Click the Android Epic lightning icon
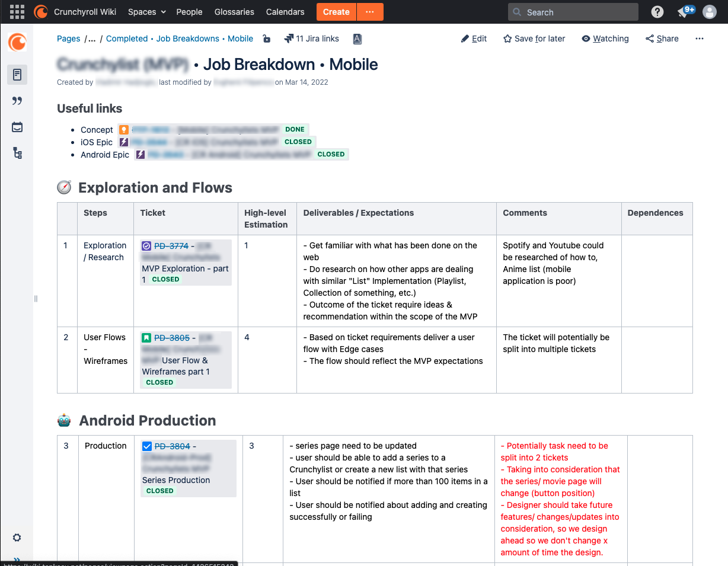The image size is (728, 566). tap(141, 154)
